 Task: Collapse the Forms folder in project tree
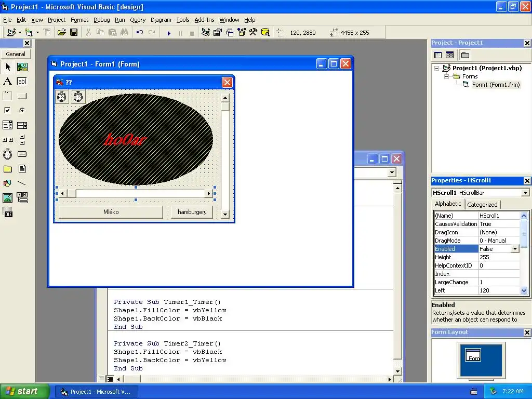tap(446, 76)
